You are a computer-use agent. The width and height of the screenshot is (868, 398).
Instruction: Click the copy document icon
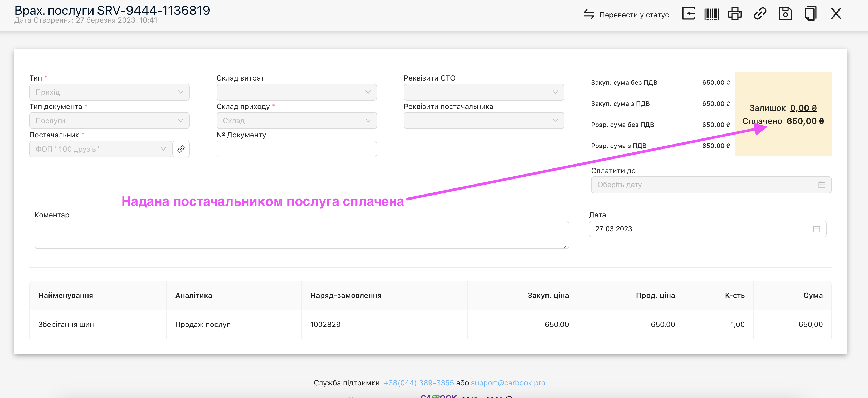tap(810, 14)
